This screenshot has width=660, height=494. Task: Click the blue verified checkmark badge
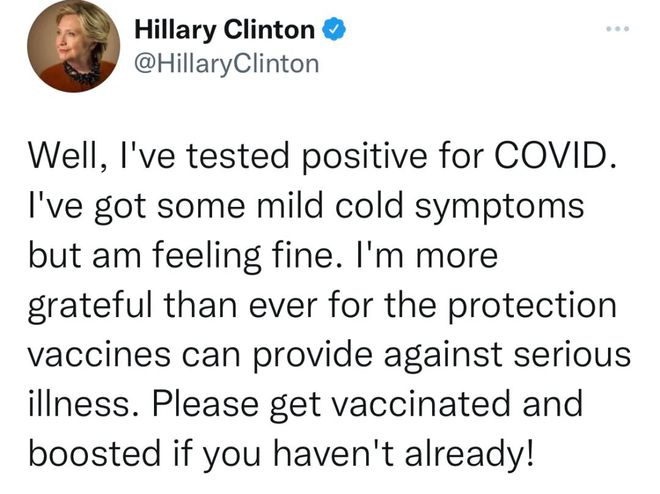(x=334, y=29)
